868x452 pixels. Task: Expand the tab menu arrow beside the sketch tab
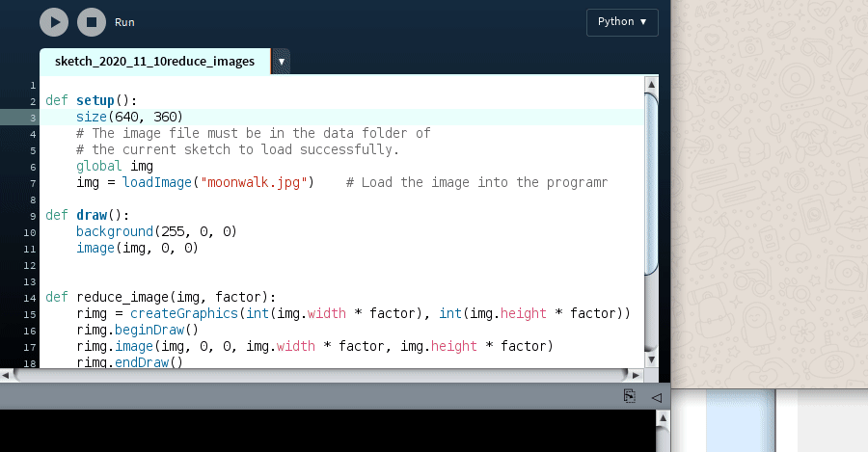coord(281,62)
